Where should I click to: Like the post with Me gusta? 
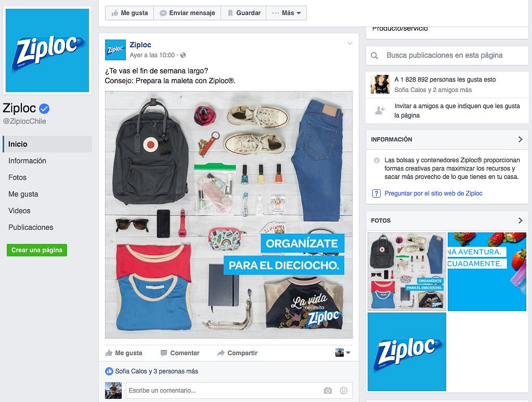[124, 353]
